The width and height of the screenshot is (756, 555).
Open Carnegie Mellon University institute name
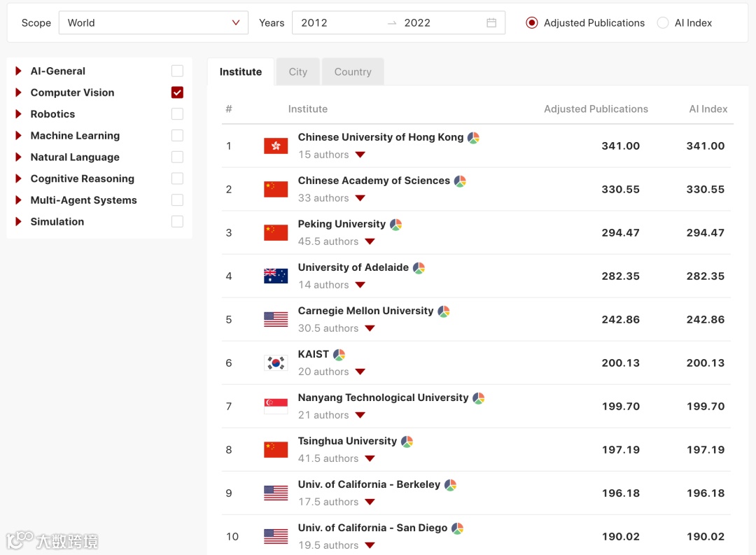tap(365, 311)
